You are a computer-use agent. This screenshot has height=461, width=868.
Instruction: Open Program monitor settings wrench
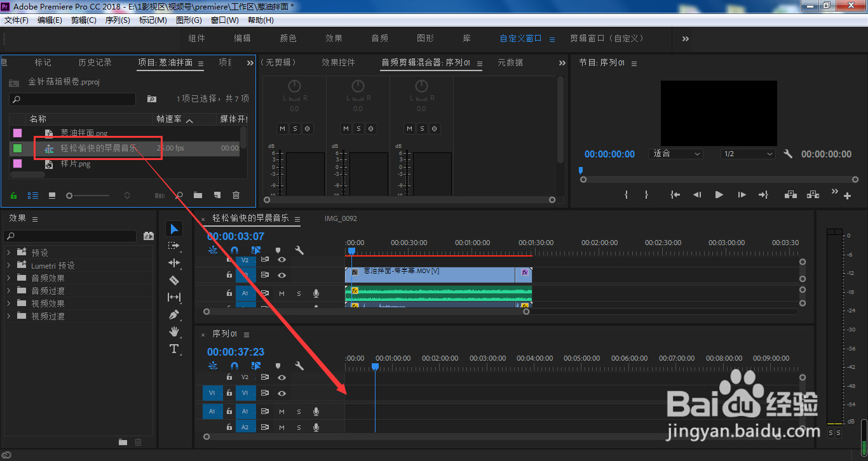(x=788, y=154)
